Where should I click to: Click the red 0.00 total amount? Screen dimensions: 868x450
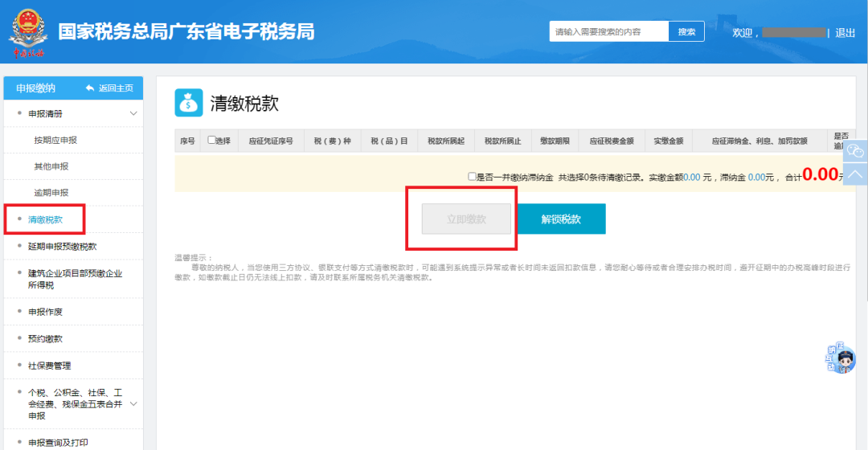pyautogui.click(x=821, y=174)
